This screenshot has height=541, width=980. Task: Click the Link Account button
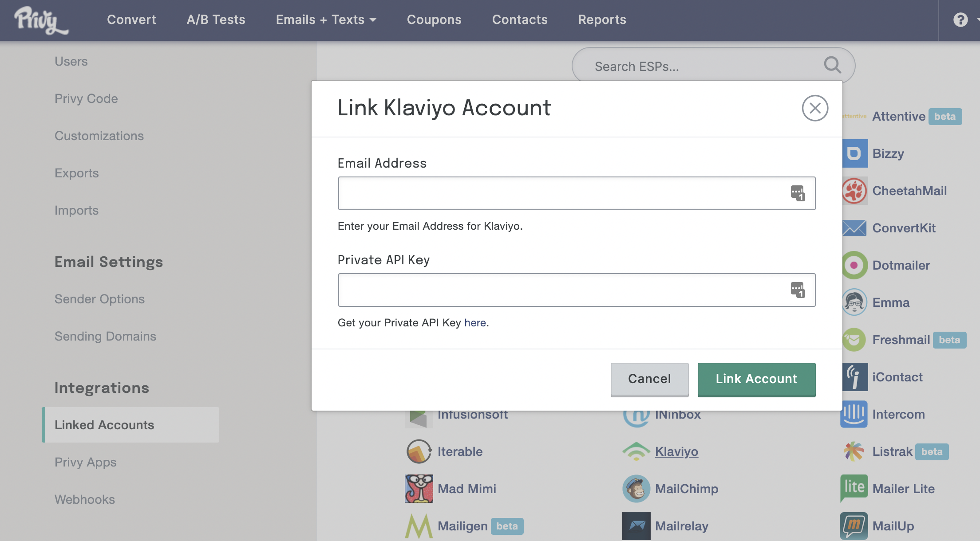pos(756,379)
